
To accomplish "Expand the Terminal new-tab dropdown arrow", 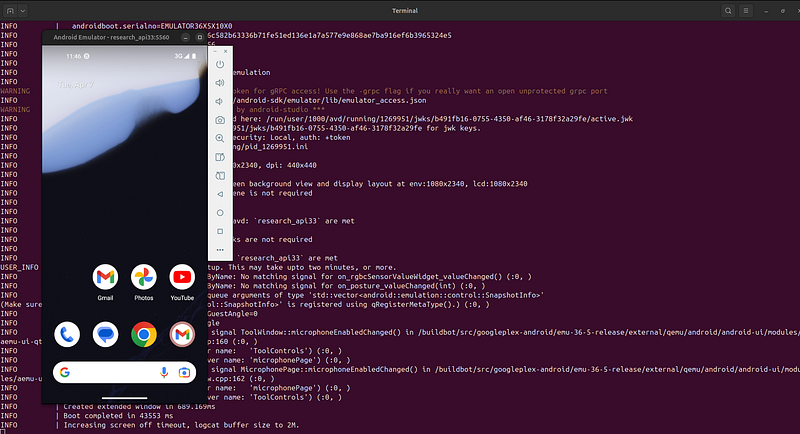I will tap(23, 11).
